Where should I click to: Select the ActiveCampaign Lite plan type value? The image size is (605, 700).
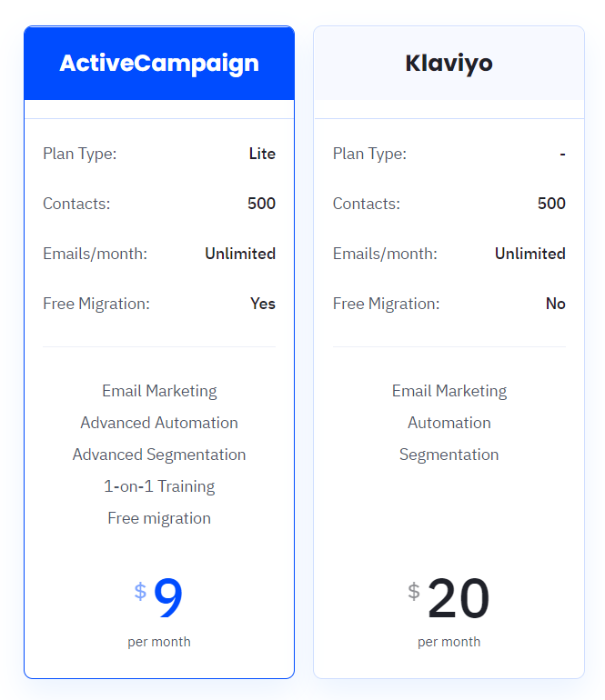coord(262,154)
